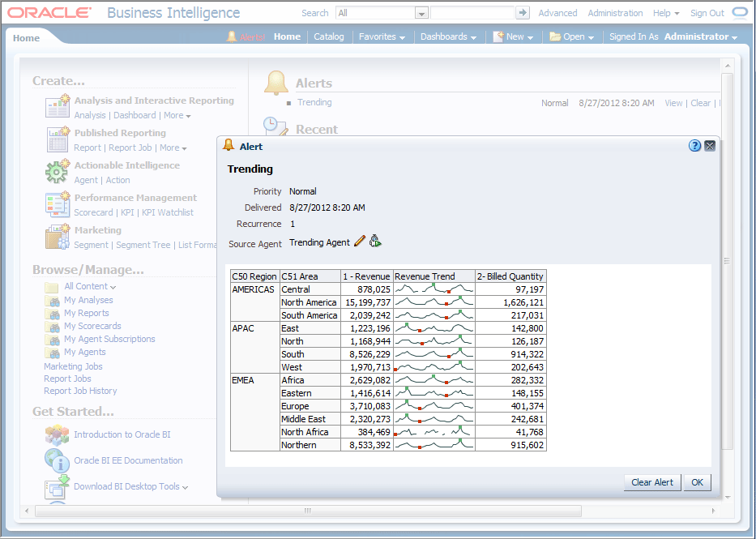The height and width of the screenshot is (539, 756).
Task: Click the search text input field
Action: pyautogui.click(x=472, y=13)
